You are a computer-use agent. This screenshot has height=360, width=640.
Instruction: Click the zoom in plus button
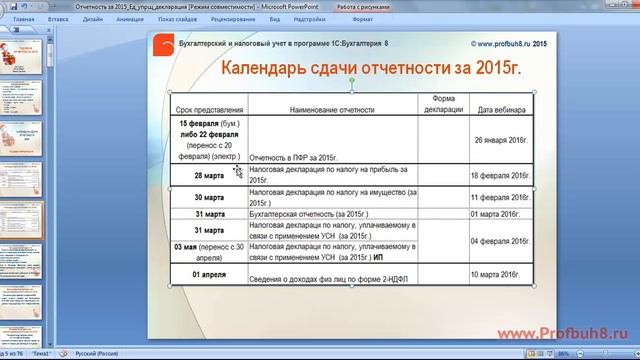tap(637, 353)
